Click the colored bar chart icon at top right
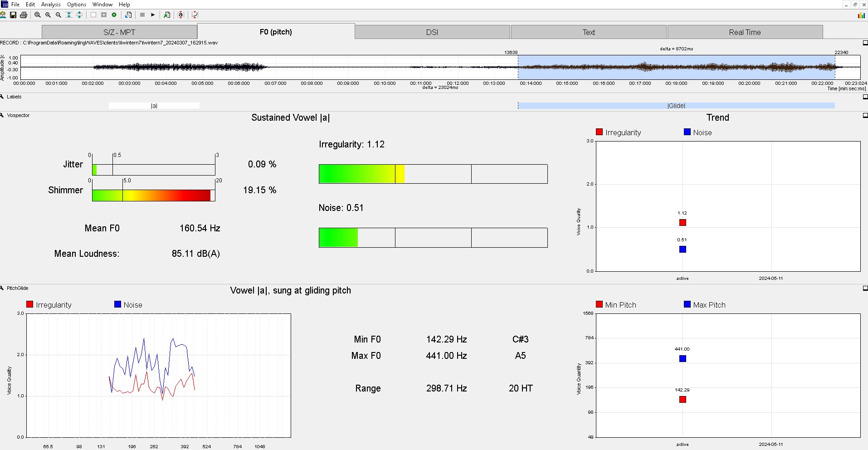Viewport: 868px width, 450px height. point(861,15)
